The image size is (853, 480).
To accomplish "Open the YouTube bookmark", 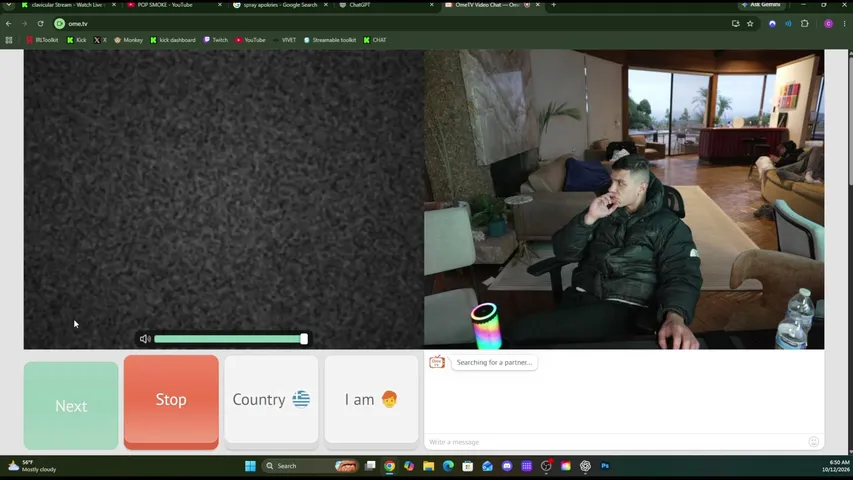I will (251, 40).
